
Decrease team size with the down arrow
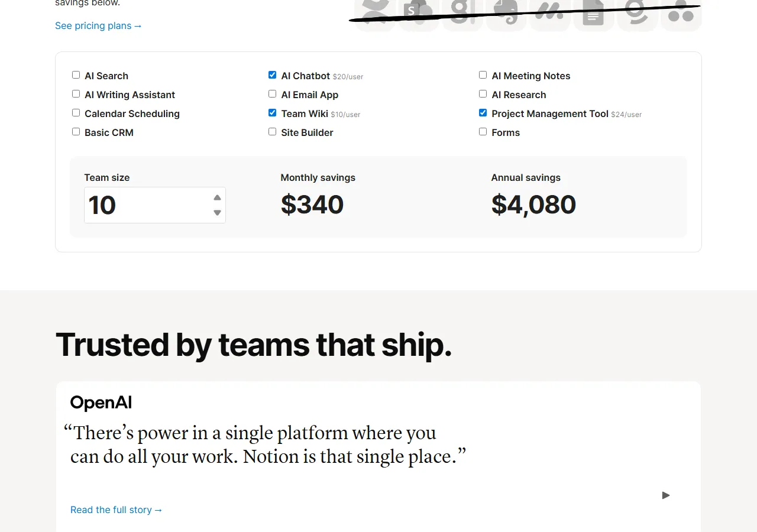click(x=217, y=212)
